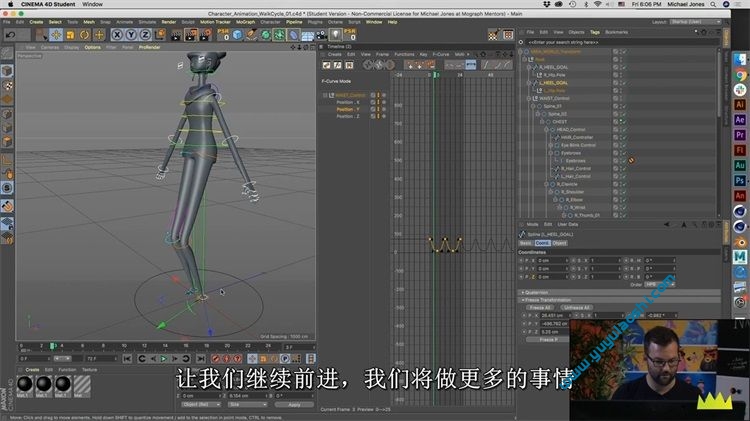Click the Adobe After Effects Dock icon
This screenshot has width=750, height=421.
[x=740, y=120]
